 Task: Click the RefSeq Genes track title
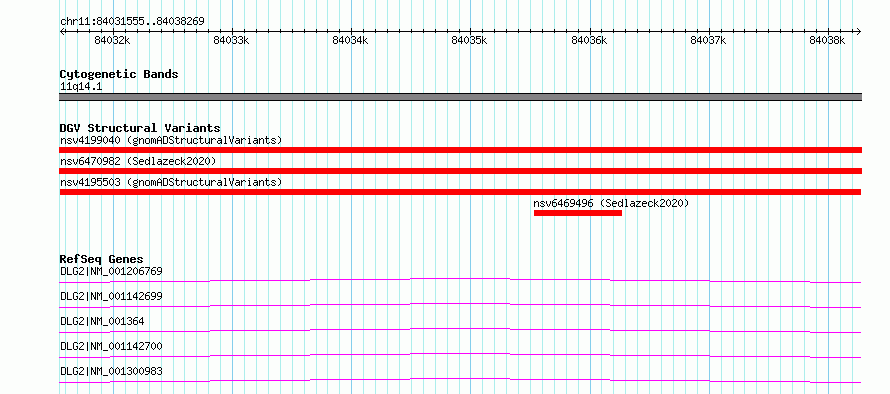pyautogui.click(x=101, y=259)
